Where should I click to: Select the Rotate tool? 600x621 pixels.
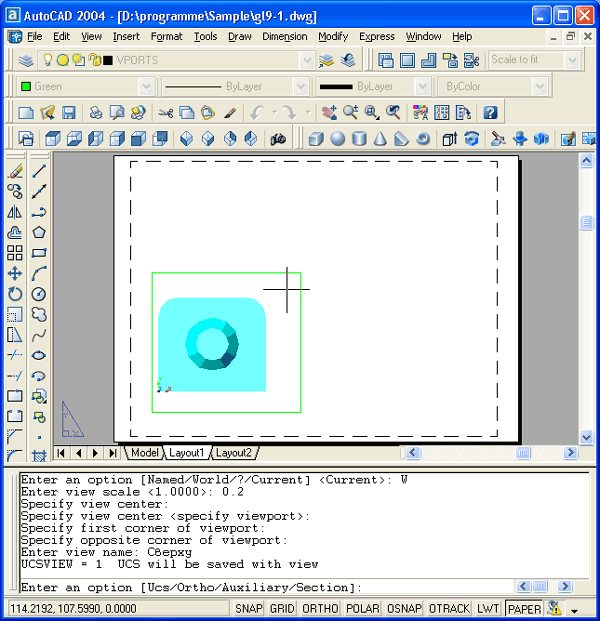pyautogui.click(x=15, y=294)
